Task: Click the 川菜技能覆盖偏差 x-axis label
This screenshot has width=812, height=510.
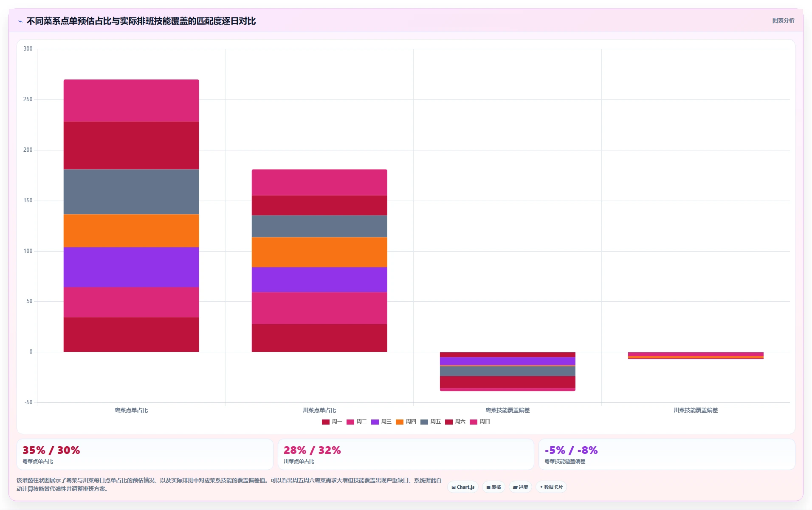Action: (696, 410)
